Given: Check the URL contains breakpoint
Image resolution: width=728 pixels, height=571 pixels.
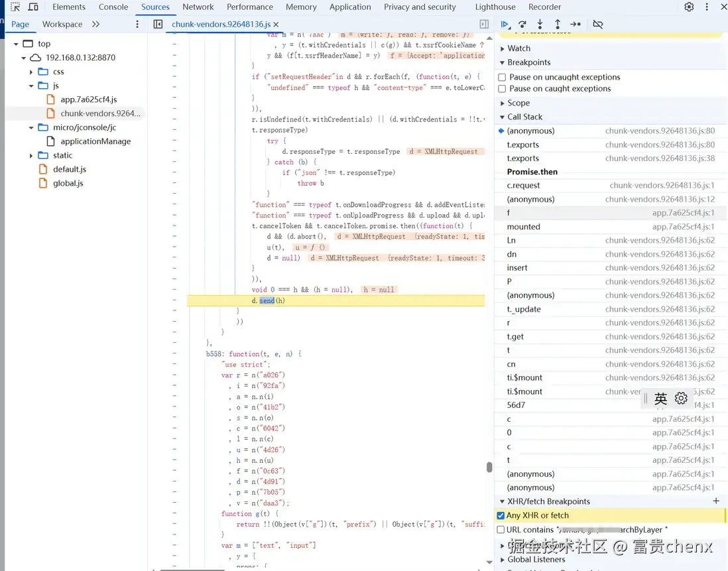Looking at the screenshot, I should pyautogui.click(x=501, y=530).
